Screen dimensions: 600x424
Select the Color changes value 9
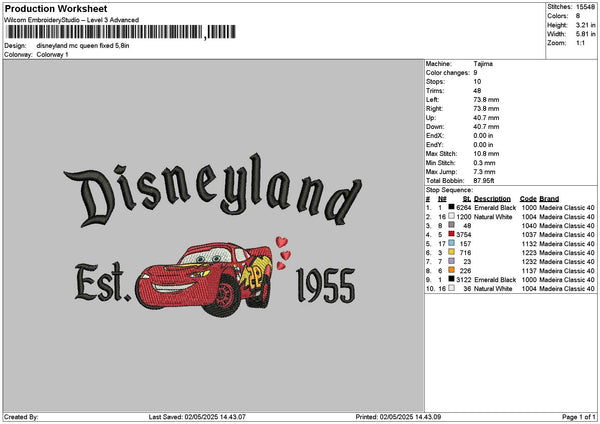click(475, 73)
